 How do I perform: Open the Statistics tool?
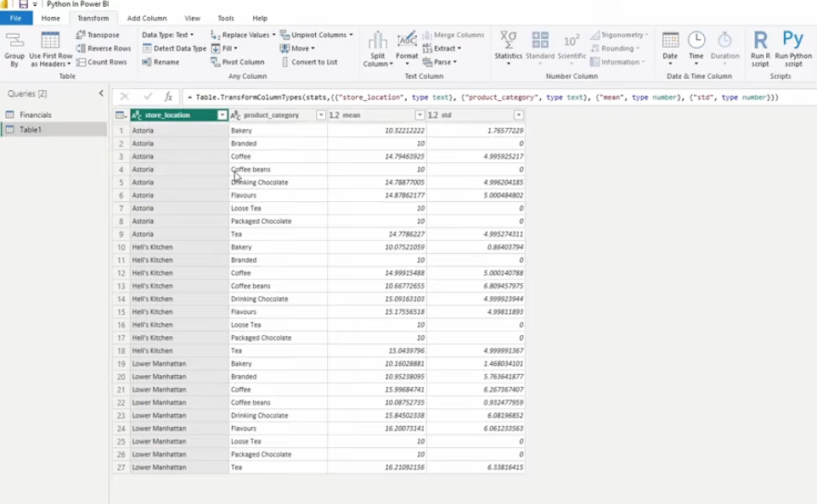tap(508, 49)
